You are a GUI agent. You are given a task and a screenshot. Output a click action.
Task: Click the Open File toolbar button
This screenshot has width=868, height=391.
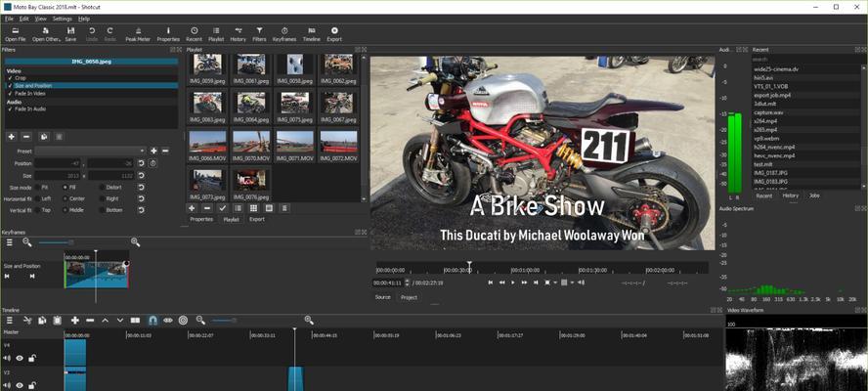pos(16,34)
